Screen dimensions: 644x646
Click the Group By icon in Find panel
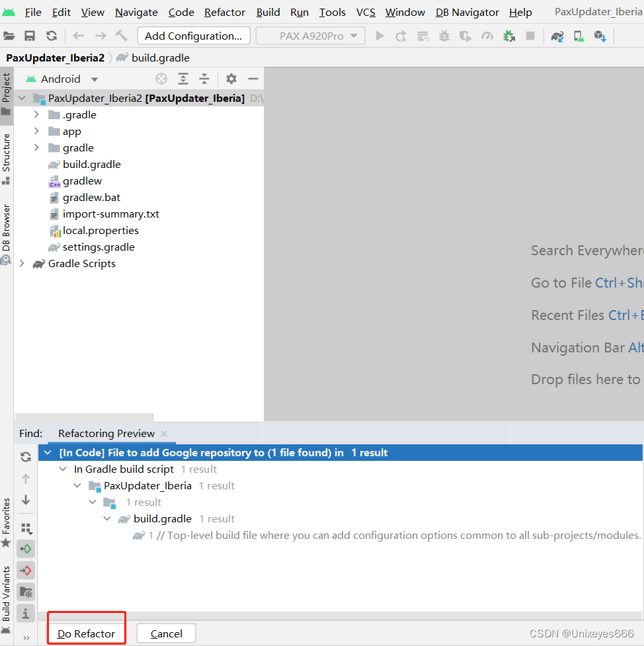click(x=26, y=528)
